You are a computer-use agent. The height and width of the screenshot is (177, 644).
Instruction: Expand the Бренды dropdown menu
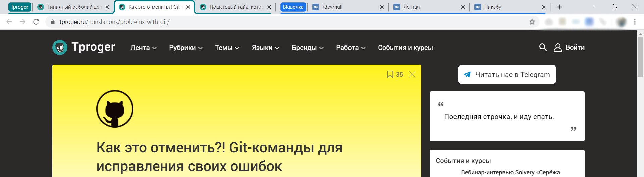tap(308, 48)
